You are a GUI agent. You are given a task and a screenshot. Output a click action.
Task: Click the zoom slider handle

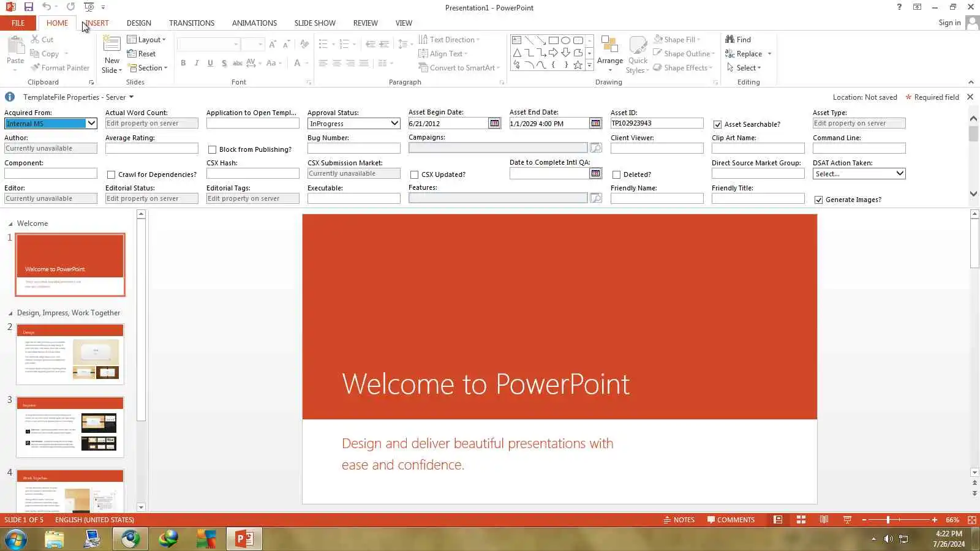click(888, 520)
